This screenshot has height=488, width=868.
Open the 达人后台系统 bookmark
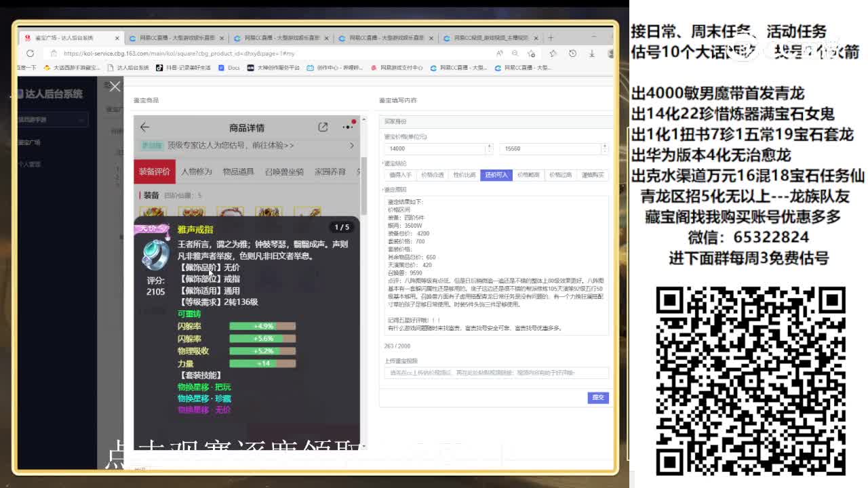128,68
